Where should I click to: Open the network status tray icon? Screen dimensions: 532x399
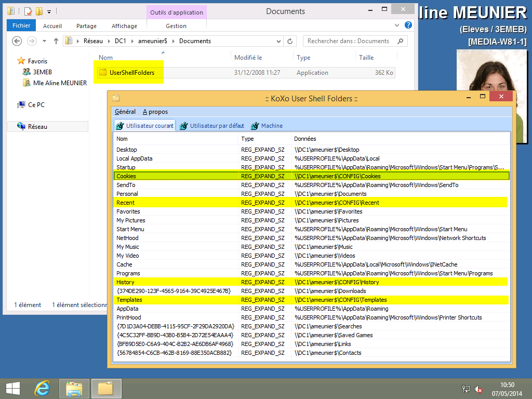[x=466, y=389]
